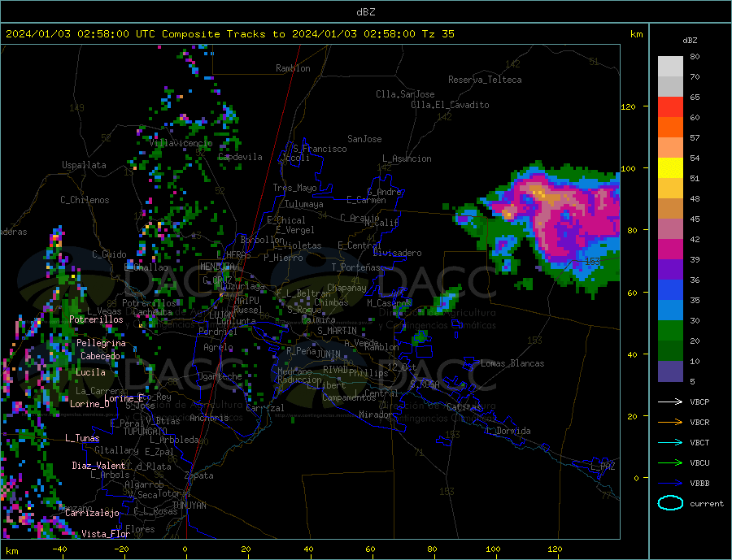Click the 'Pellegrina' place label

click(102, 343)
